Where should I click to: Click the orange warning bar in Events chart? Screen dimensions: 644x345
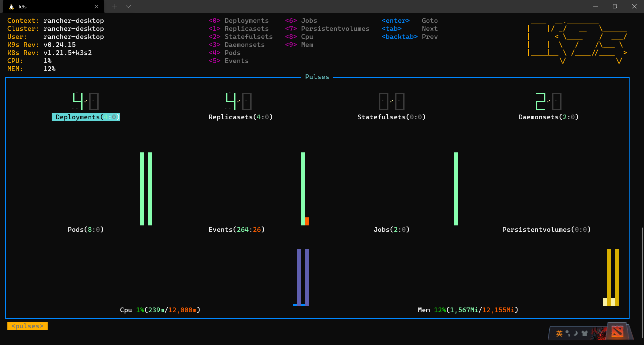tap(307, 221)
